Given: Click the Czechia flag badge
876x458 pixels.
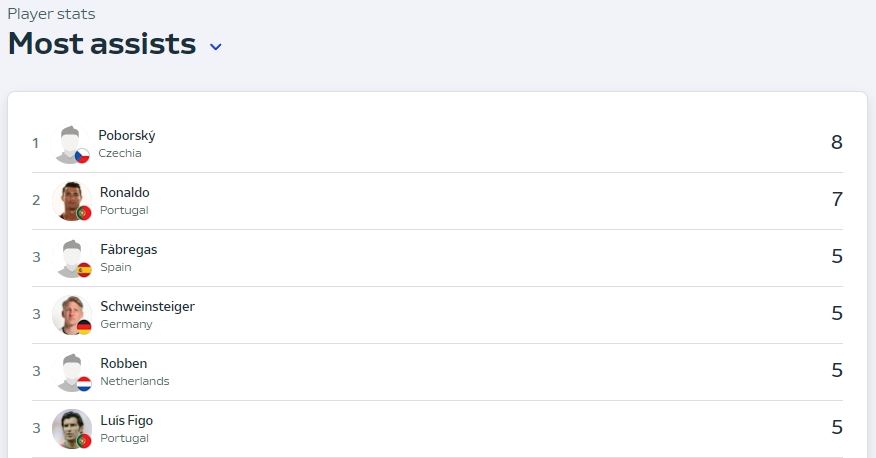Looking at the screenshot, I should pyautogui.click(x=82, y=156).
